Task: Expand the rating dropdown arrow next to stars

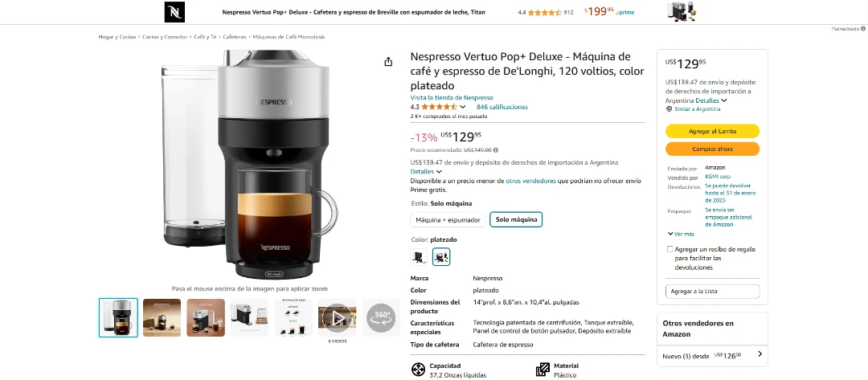Action: click(x=464, y=107)
